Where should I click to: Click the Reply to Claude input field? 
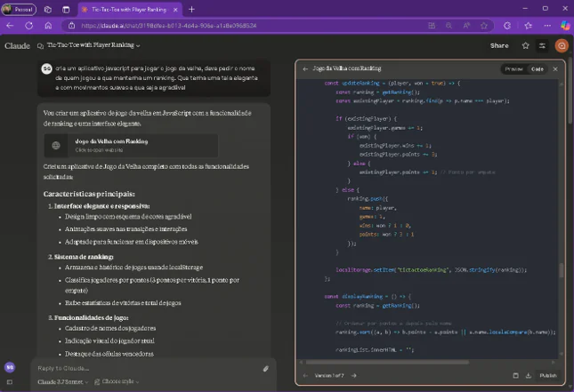[x=147, y=368]
